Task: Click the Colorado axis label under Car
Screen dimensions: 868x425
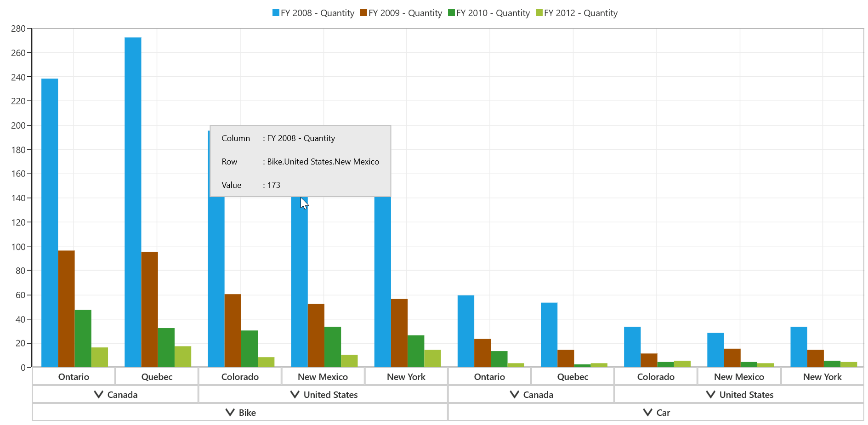Action: [x=656, y=377]
